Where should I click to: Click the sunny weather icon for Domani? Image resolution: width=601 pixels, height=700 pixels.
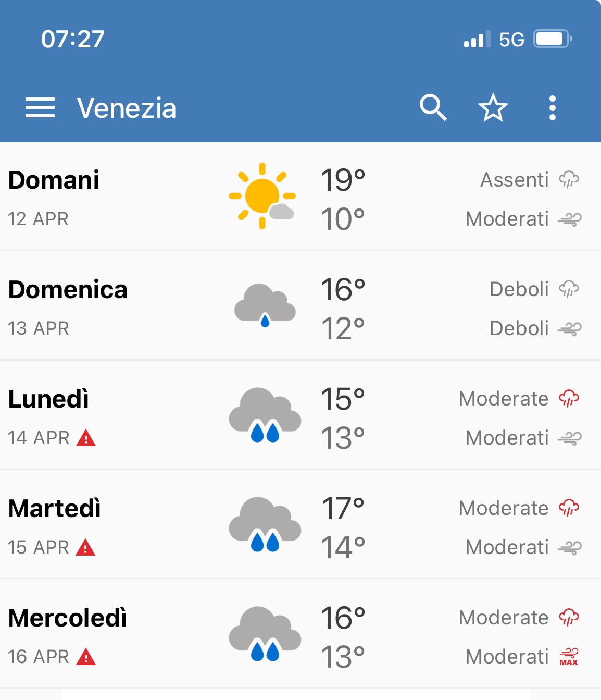[262, 196]
